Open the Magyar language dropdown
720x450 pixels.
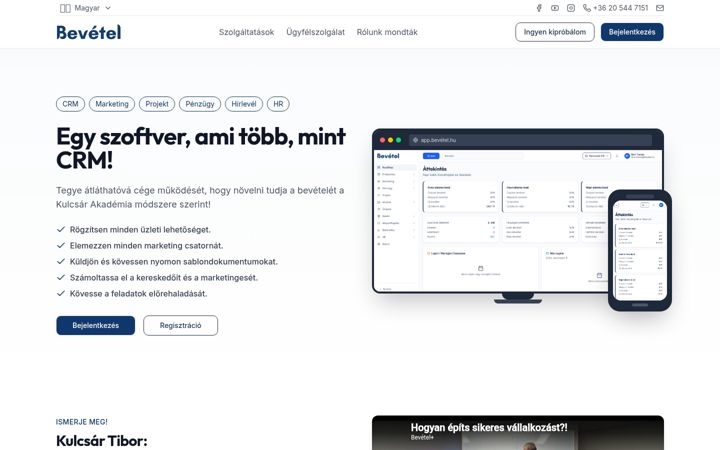point(86,8)
